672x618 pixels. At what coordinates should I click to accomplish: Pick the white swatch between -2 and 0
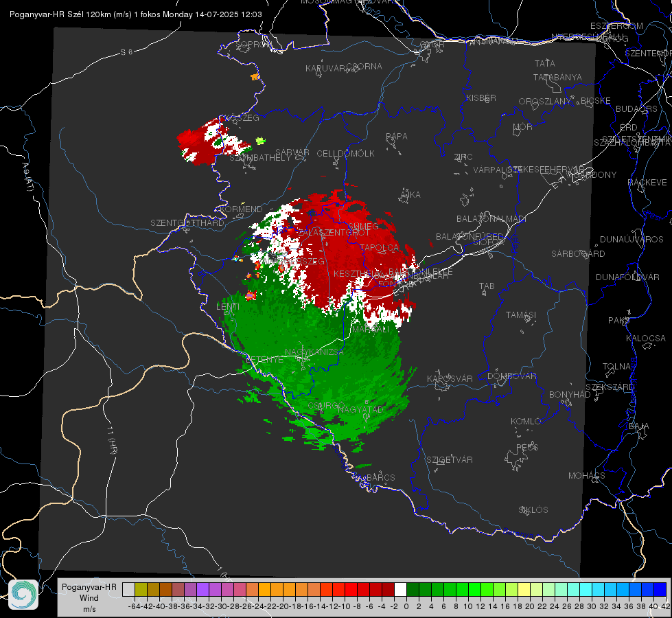coord(400,589)
